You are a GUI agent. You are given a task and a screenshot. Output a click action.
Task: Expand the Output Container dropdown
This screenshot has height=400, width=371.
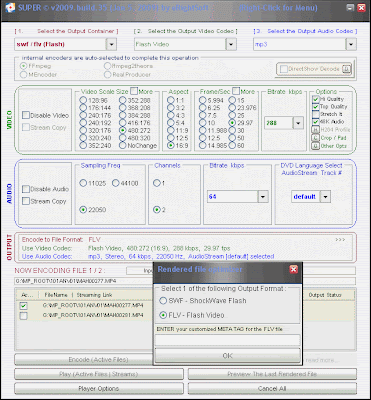[111, 44]
